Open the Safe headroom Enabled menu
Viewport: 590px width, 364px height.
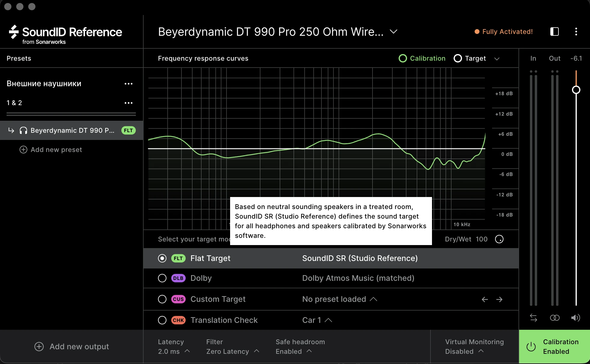pos(300,347)
